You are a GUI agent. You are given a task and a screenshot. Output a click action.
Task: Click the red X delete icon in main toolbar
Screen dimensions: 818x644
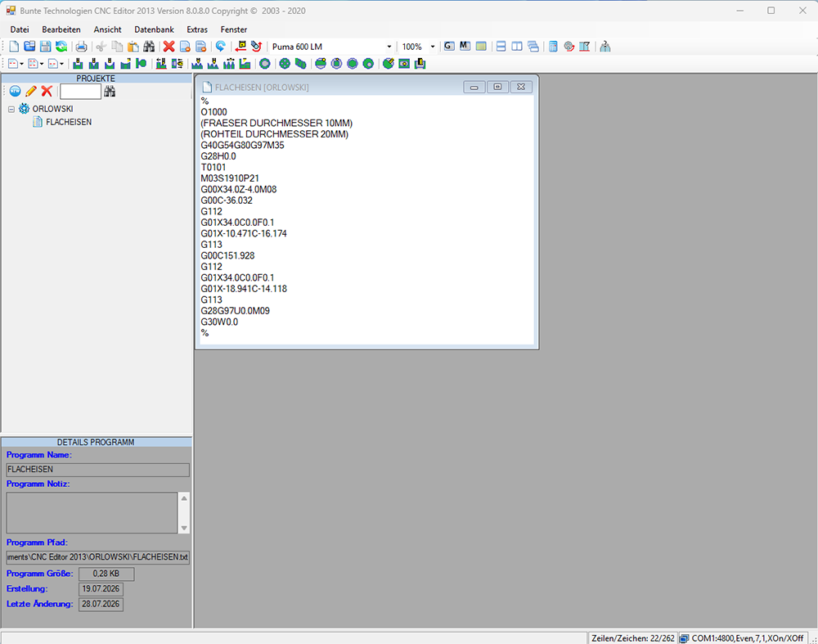pyautogui.click(x=169, y=47)
